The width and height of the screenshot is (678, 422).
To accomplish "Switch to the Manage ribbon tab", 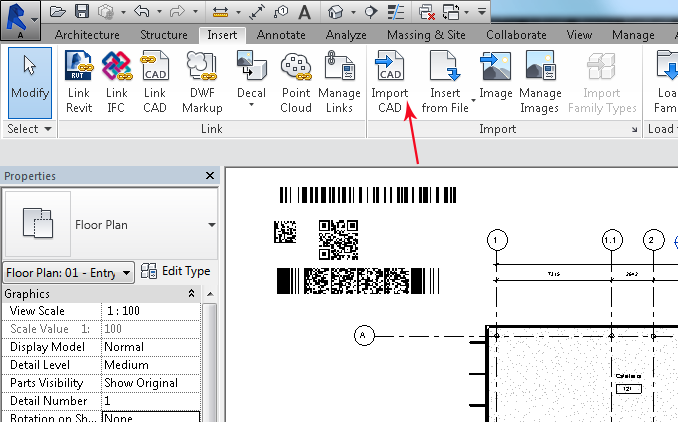I will [x=633, y=35].
